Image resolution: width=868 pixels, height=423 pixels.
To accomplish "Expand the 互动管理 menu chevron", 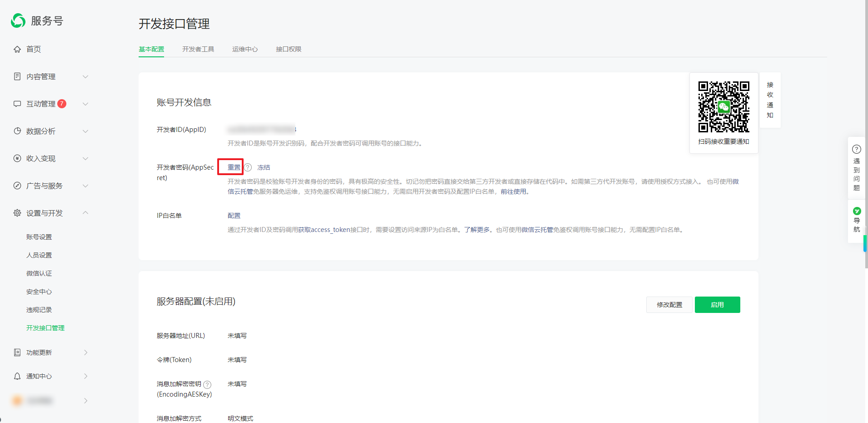I will [85, 104].
